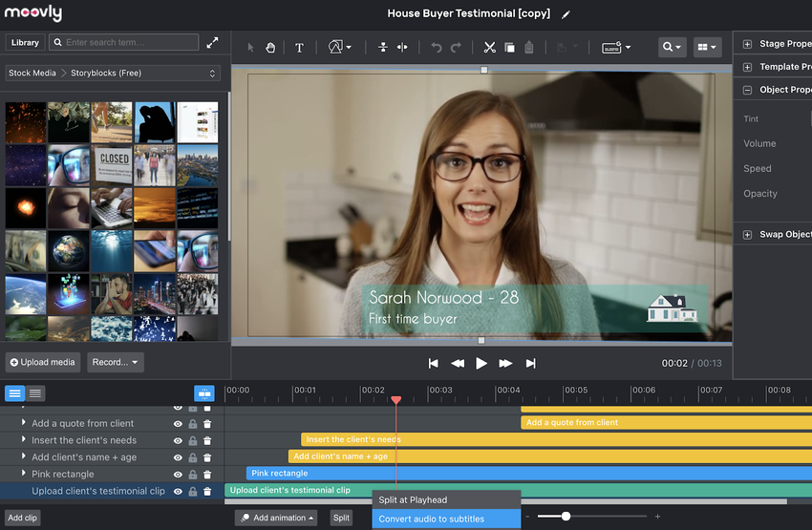This screenshot has width=812, height=530.
Task: Hide the Pink rectangle layer
Action: coord(178,475)
